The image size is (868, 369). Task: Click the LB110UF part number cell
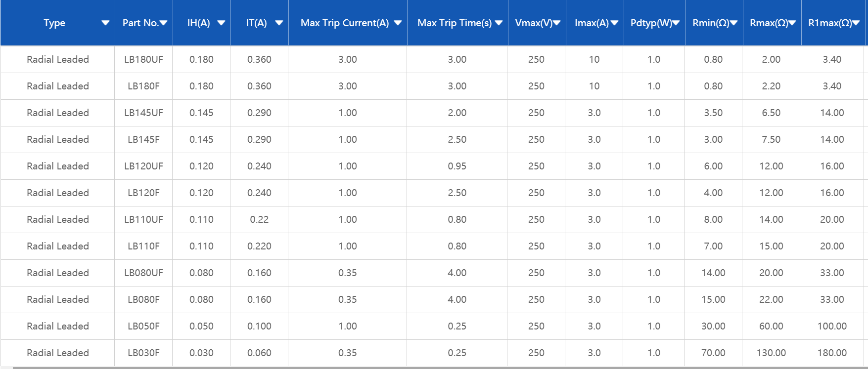(x=143, y=220)
